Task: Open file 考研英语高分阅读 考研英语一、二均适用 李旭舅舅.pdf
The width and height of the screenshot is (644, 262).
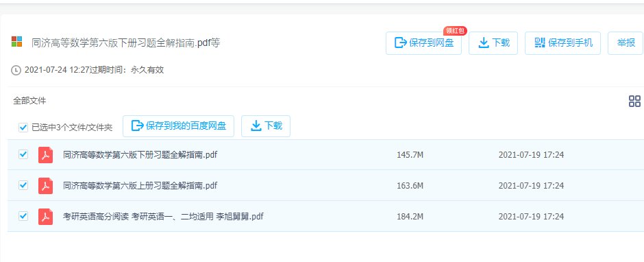Action: 163,216
